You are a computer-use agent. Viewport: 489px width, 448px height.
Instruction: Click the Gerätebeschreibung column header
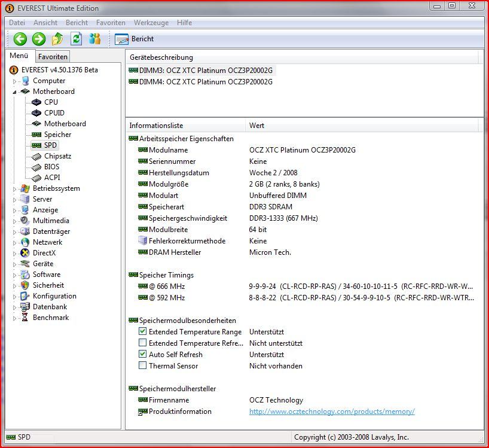click(301, 57)
